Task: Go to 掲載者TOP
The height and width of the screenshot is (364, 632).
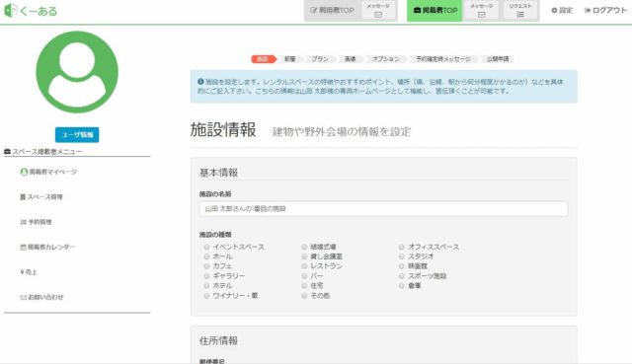Action: (x=434, y=11)
